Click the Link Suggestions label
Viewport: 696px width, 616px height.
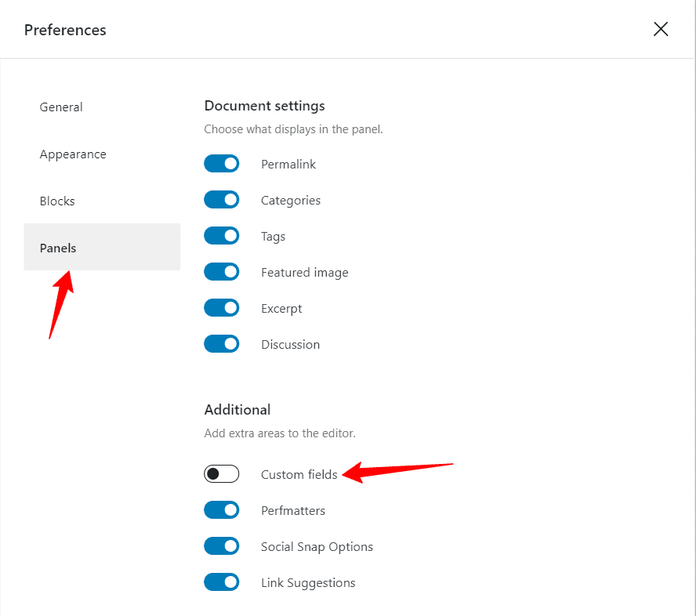click(308, 583)
